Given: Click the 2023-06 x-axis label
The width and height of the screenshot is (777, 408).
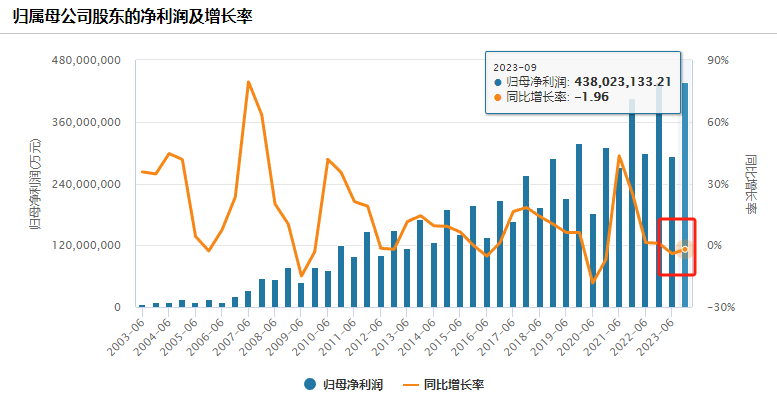Looking at the screenshot, I should point(655,337).
